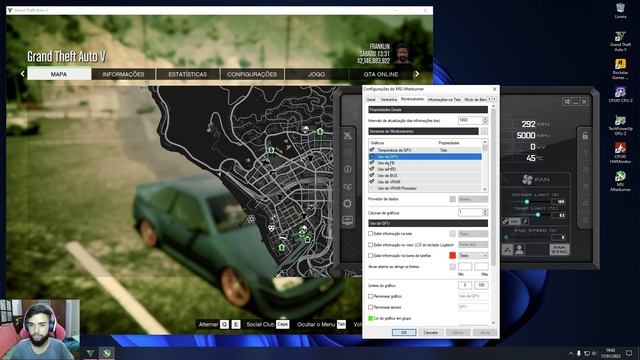The width and height of the screenshot is (640, 360).
Task: Toggle Exibir informação na tela checkbox
Action: pos(371,233)
